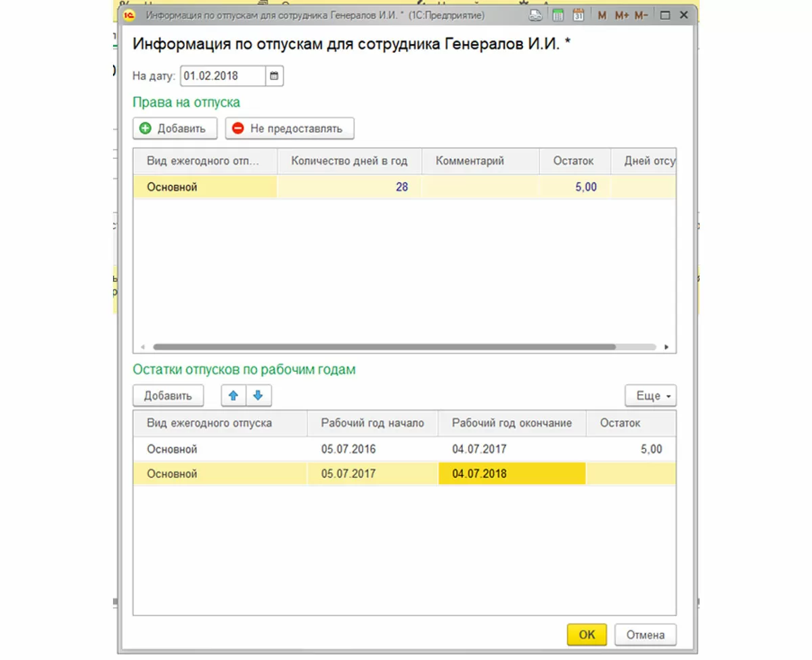The height and width of the screenshot is (660, 812).
Task: Click empty Остаток cell in 04.07.2018 row
Action: 631,474
